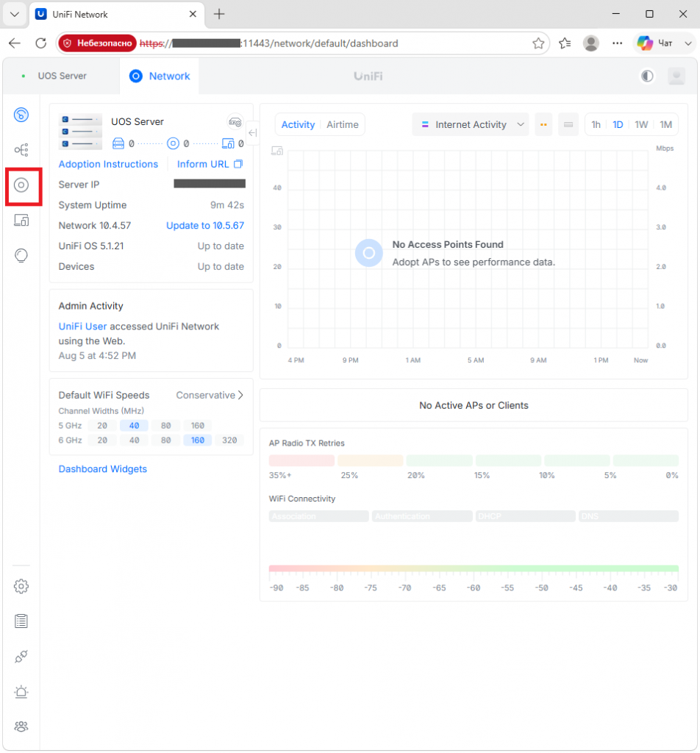
Task: Open the browser Settings and more menu
Action: [618, 43]
